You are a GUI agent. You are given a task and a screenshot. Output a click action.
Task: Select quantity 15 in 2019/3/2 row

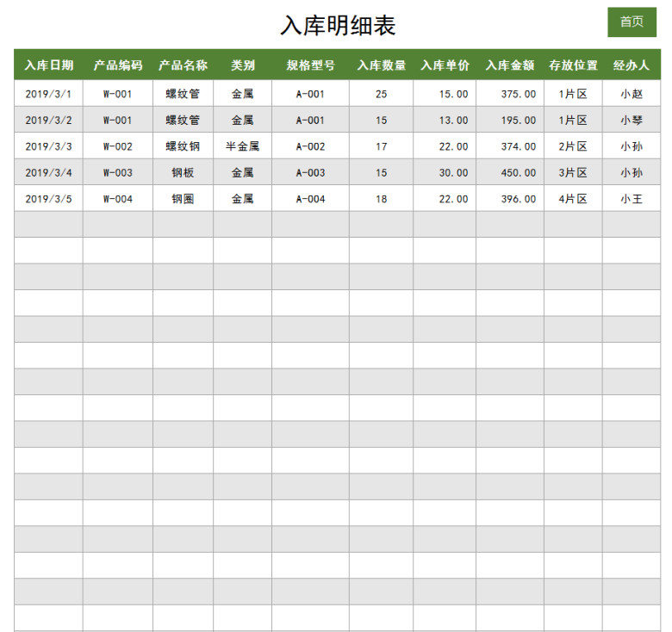pos(381,120)
